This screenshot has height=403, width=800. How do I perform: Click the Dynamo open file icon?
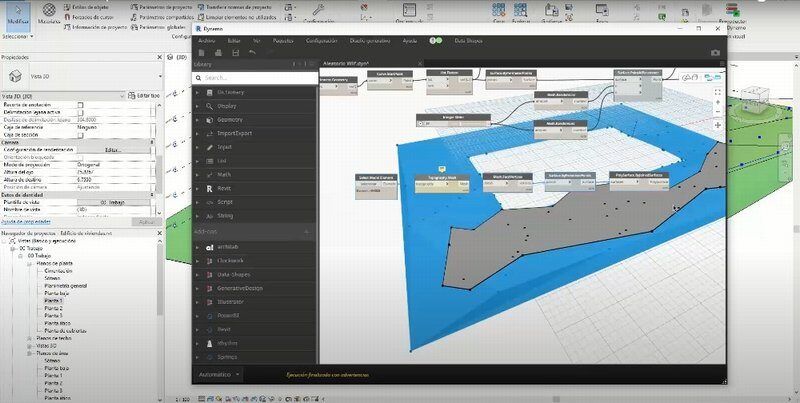click(217, 52)
